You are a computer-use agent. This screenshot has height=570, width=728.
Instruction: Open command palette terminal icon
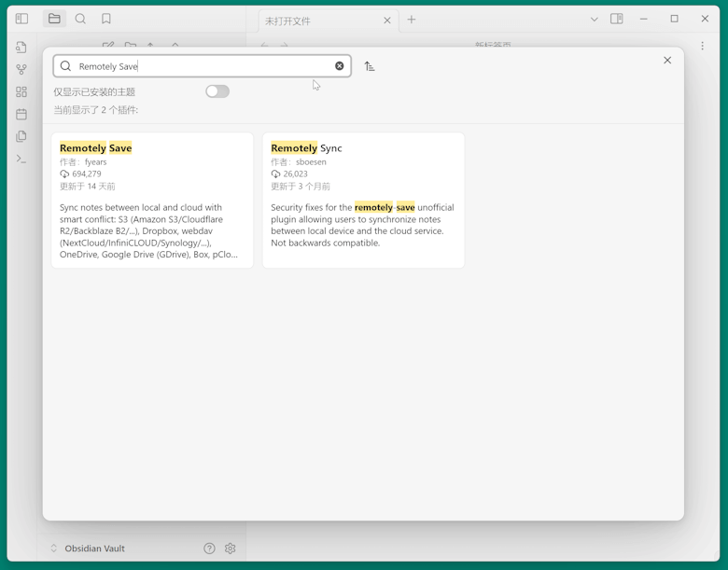(21, 159)
